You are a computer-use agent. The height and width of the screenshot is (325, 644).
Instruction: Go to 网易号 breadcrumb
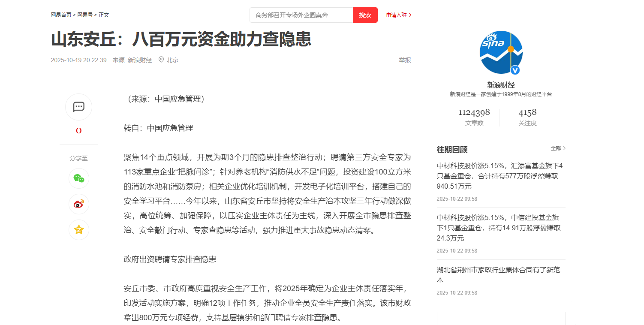coord(85,15)
